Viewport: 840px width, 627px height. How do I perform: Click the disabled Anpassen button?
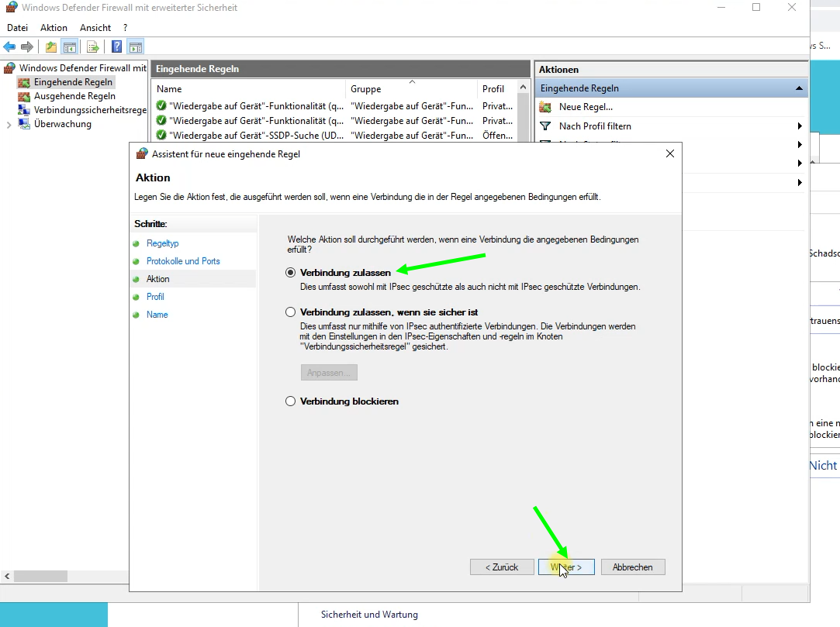[x=329, y=373]
